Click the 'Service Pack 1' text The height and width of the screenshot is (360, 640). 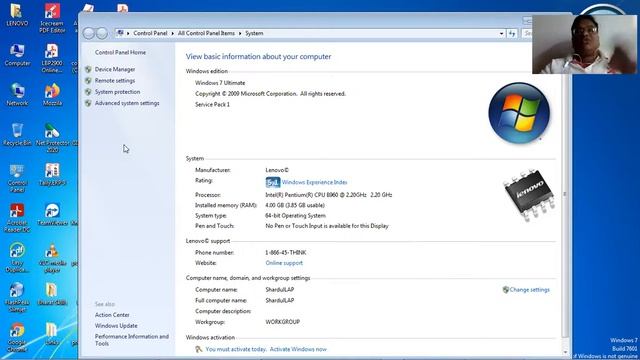pos(212,104)
